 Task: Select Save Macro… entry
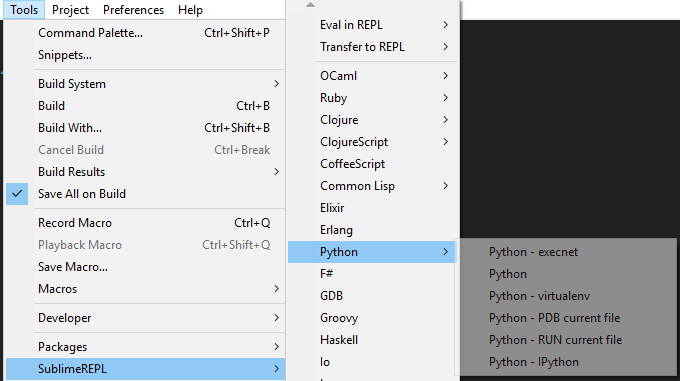pyautogui.click(x=145, y=267)
